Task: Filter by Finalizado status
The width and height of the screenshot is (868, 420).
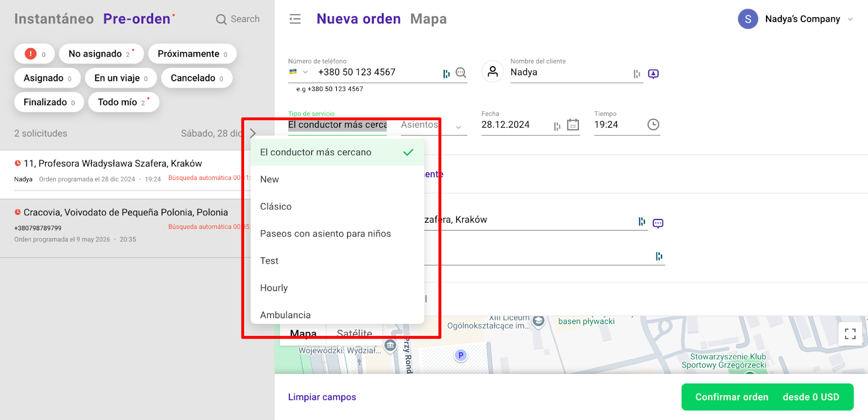Action: point(49,102)
